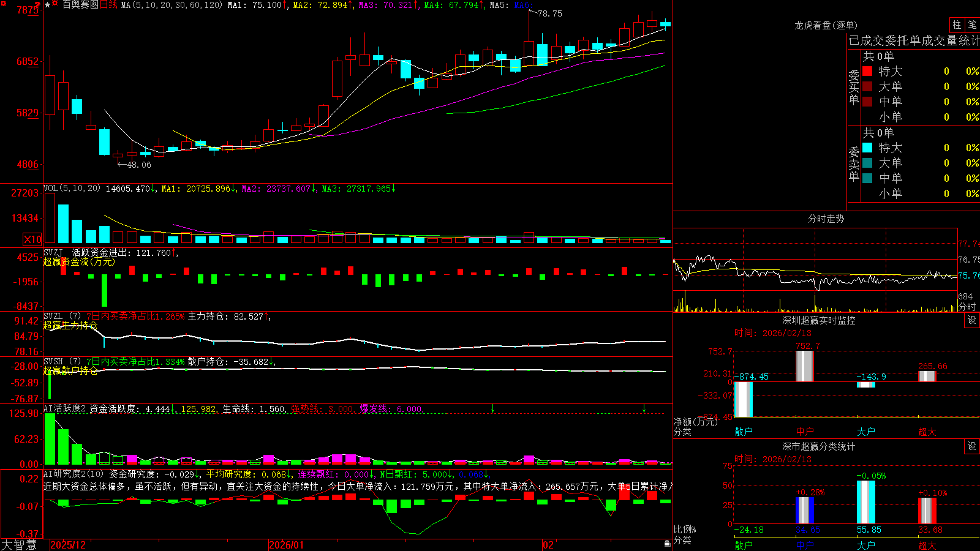
Task: Toggle the 笔 tick view button
Action: point(972,24)
